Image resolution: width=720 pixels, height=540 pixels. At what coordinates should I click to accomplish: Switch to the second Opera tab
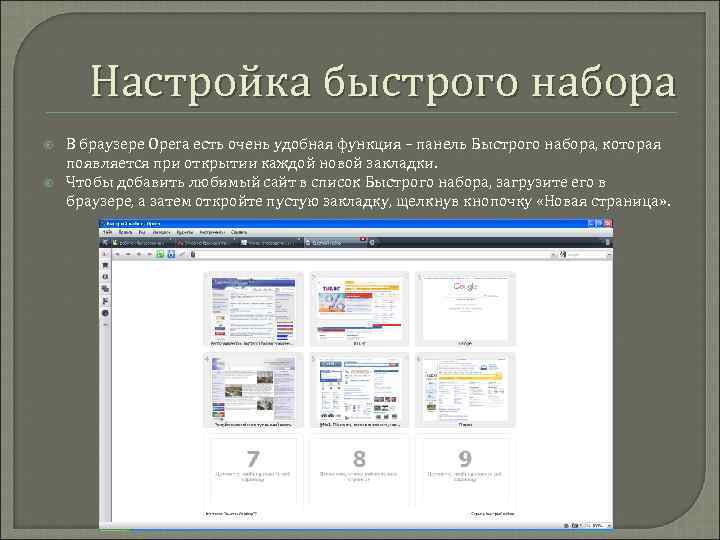tap(206, 242)
